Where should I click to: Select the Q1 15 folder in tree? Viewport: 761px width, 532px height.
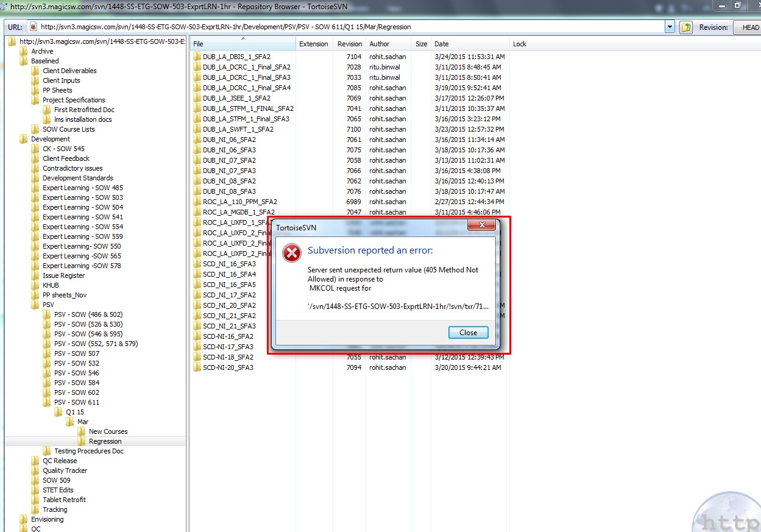click(75, 412)
